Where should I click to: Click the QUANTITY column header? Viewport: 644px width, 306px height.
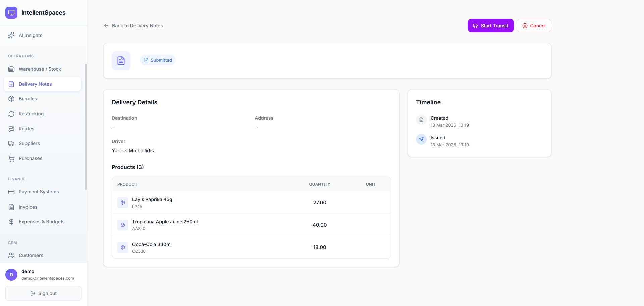coord(320,184)
